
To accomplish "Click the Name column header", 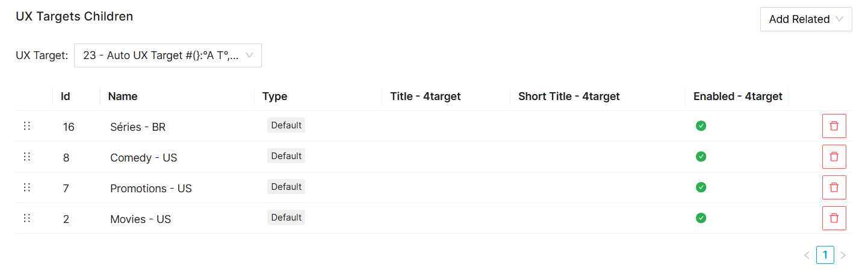I will [x=123, y=96].
